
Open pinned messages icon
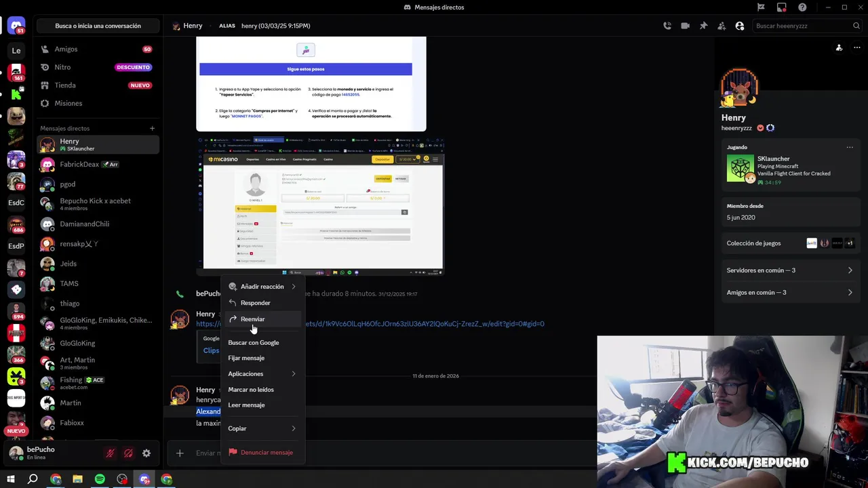pyautogui.click(x=703, y=26)
